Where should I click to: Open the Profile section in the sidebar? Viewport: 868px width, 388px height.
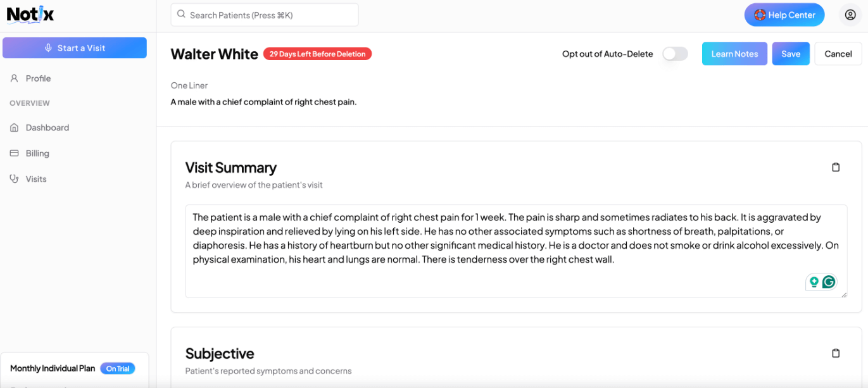click(x=38, y=78)
